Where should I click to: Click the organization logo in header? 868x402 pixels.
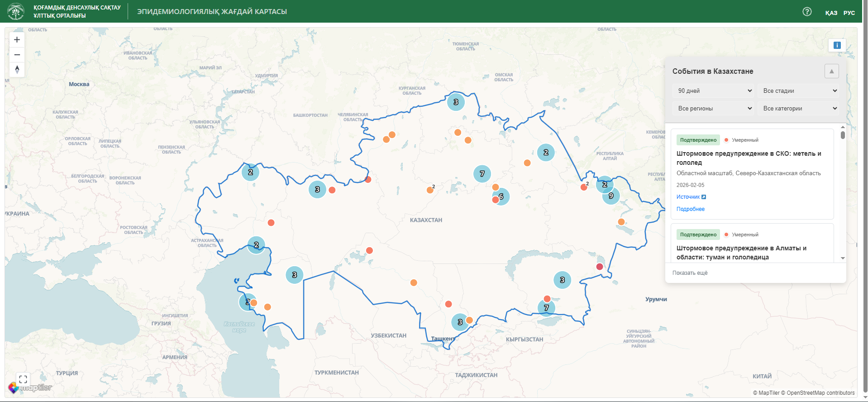point(16,12)
